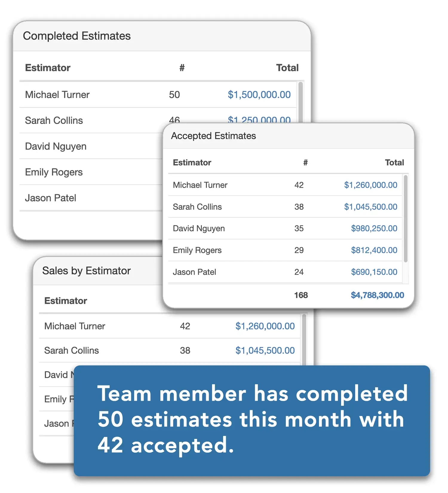The height and width of the screenshot is (493, 448).
Task: Open $1,045,500.00 in Sales by Estimator panel
Action: pos(265,350)
